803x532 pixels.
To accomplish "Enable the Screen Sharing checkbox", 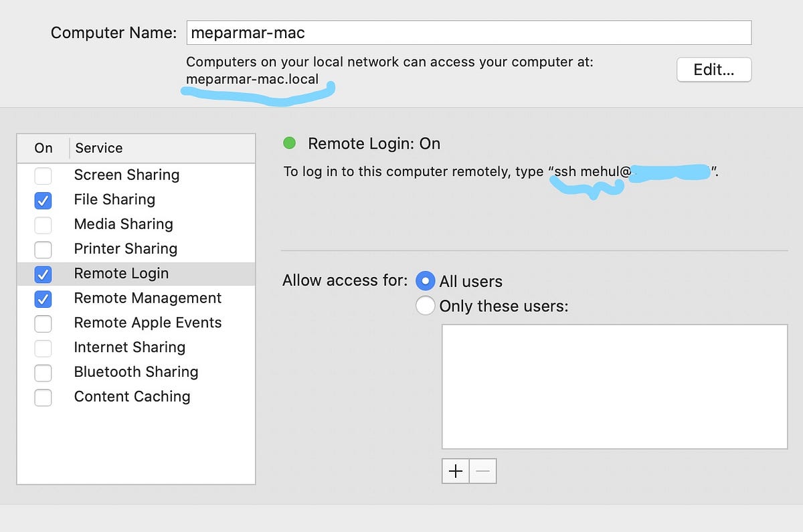I will (x=43, y=176).
